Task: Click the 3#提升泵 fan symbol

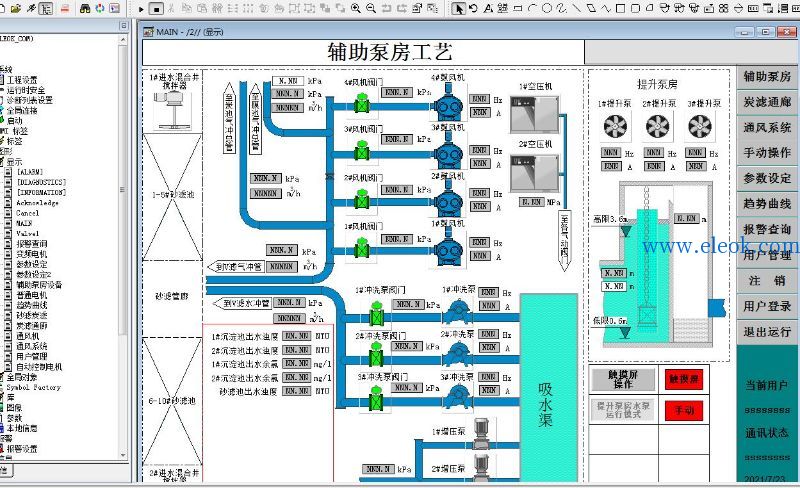Action: coord(700,126)
